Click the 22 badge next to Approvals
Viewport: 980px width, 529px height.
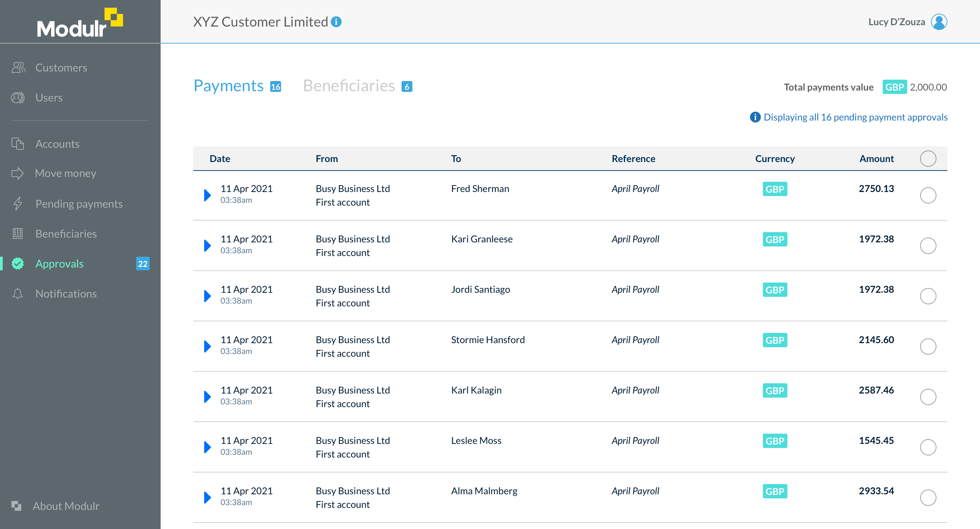pos(143,263)
